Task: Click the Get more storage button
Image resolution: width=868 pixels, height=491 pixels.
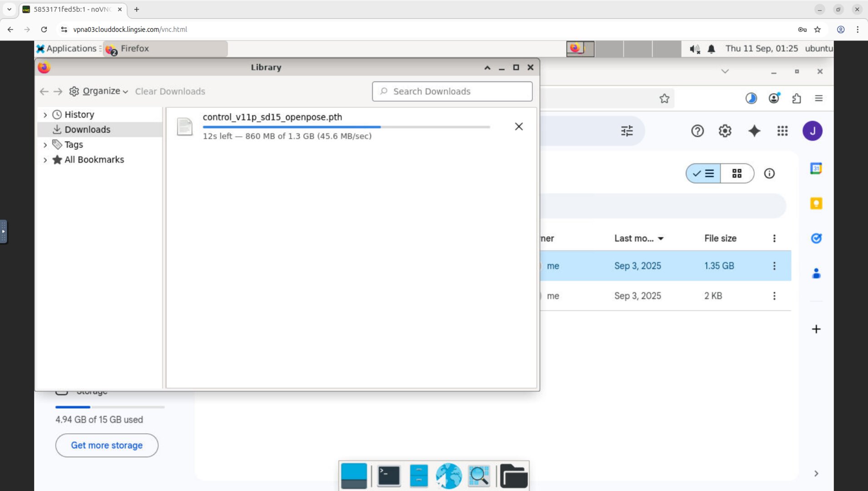Action: pos(106,445)
